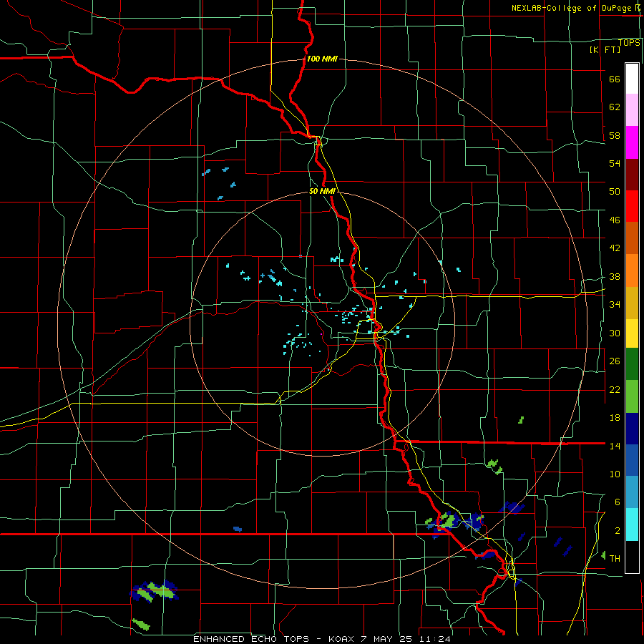Image resolution: width=644 pixels, height=644 pixels.
Task: Click the "38" legend value
Action: 615,277
